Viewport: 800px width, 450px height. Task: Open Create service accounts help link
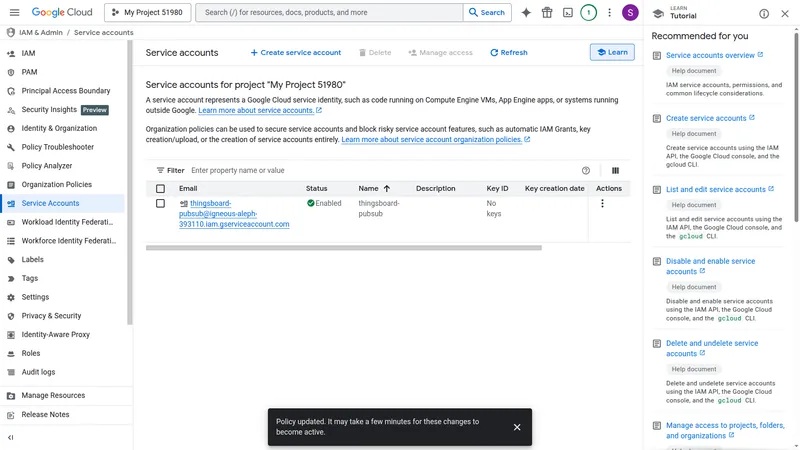710,118
